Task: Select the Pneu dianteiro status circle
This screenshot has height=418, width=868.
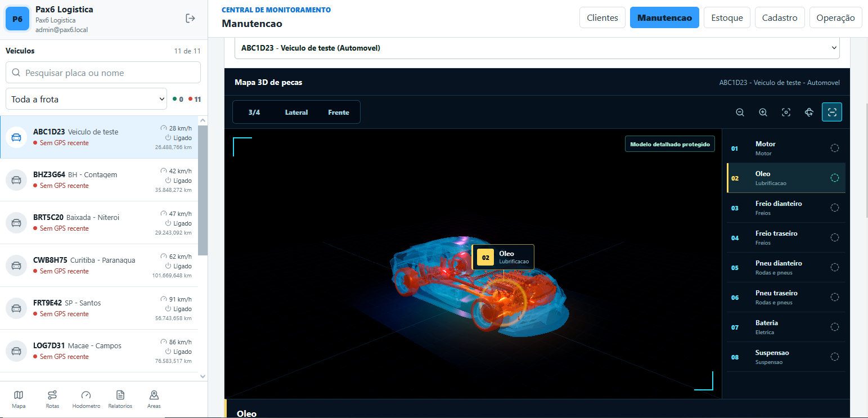Action: (835, 267)
